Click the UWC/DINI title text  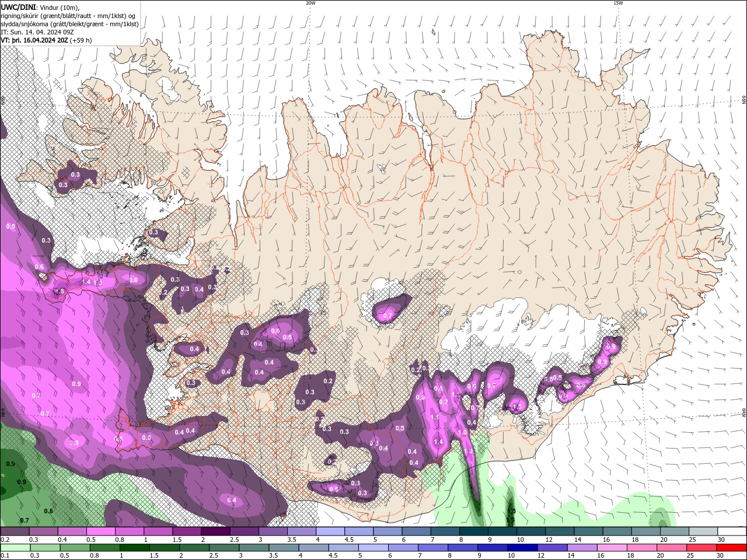pyautogui.click(x=18, y=7)
